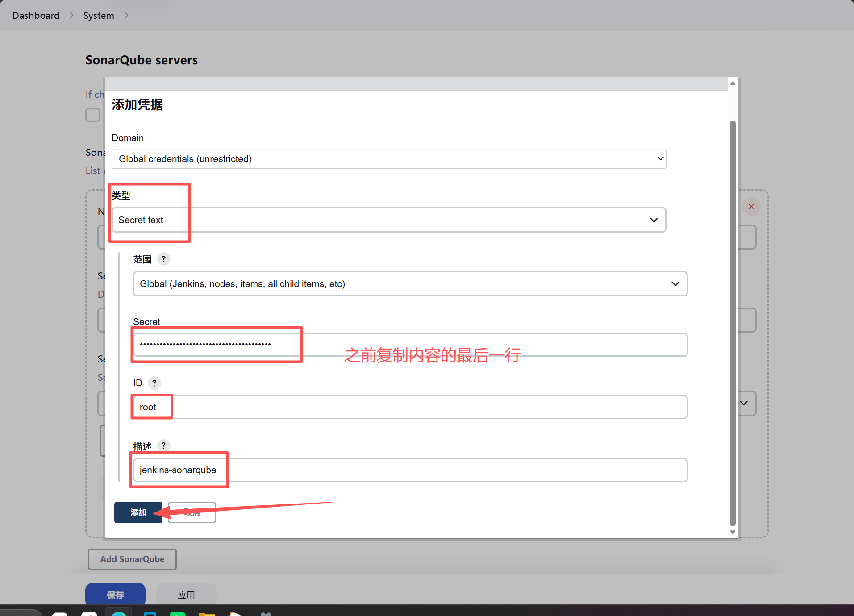Viewport: 854px width, 616px height.
Task: Click the dialog's vertical scrollbar thumb
Action: pyautogui.click(x=733, y=323)
